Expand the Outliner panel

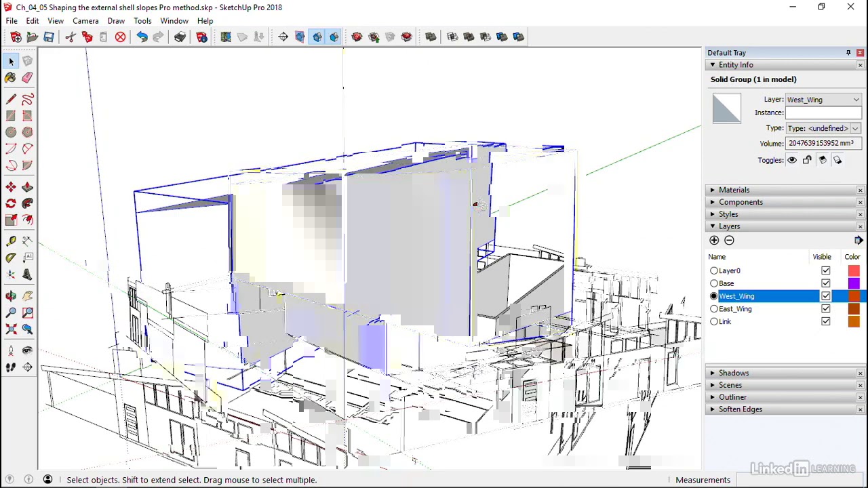(712, 397)
